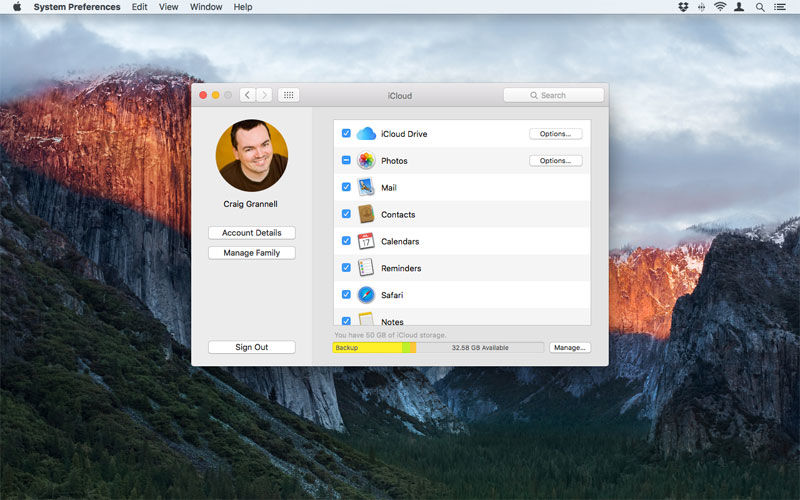Select the Calendars label text
Image resolution: width=800 pixels, height=500 pixels.
coord(400,241)
